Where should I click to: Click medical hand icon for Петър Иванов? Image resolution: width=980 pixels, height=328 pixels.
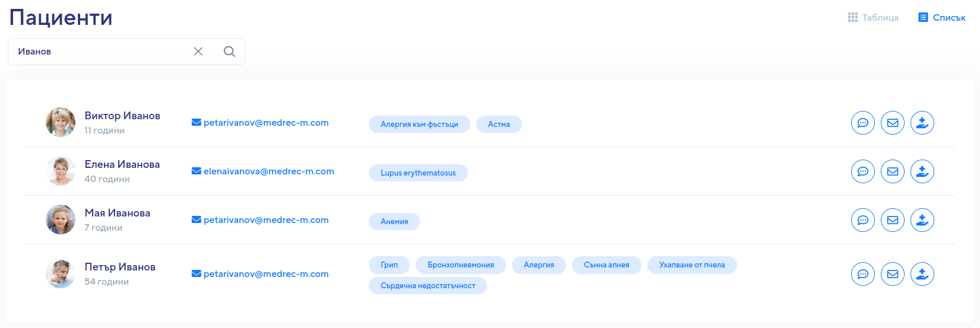click(922, 274)
